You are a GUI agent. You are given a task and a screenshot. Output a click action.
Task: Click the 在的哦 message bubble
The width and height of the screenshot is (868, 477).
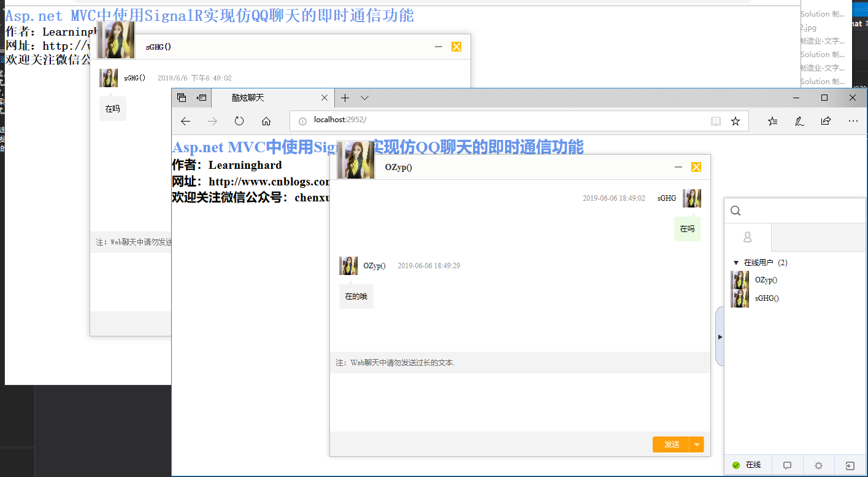[356, 297]
